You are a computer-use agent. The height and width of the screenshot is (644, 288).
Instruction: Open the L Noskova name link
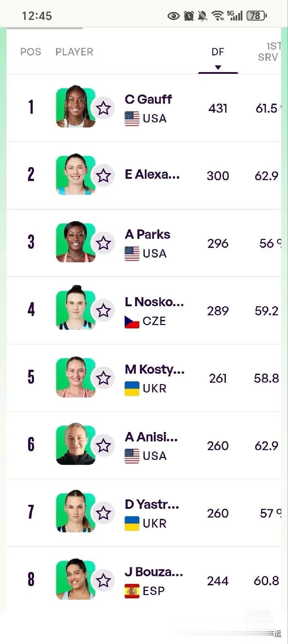click(154, 302)
